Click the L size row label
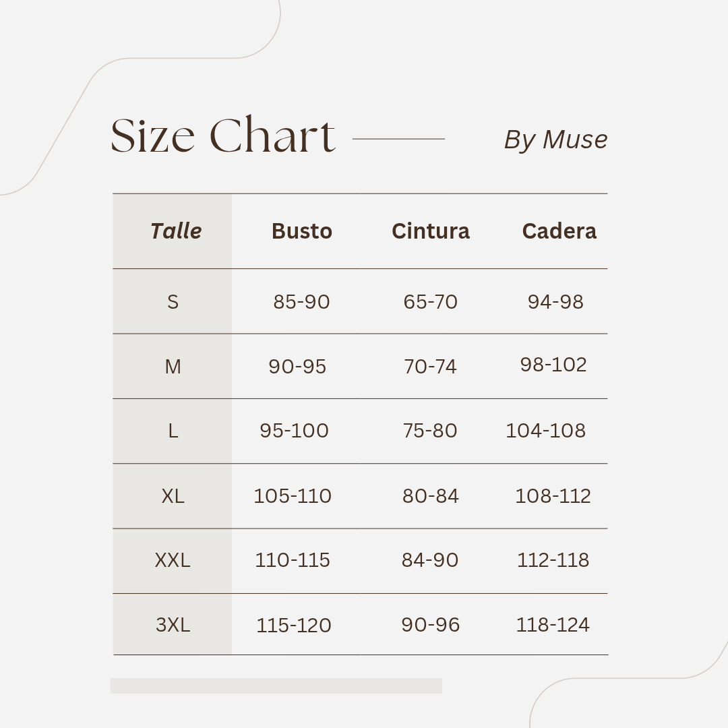This screenshot has width=728, height=728. [173, 431]
